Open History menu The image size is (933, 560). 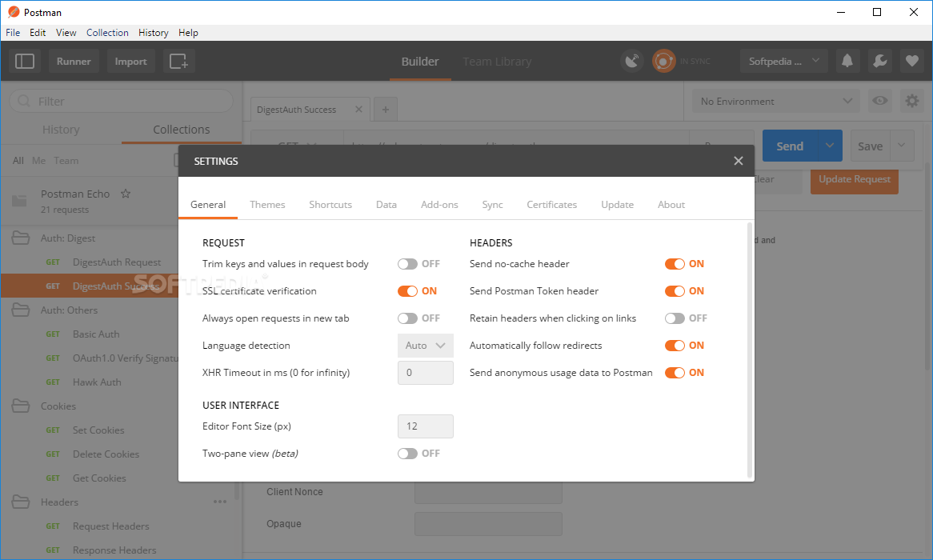pos(154,33)
